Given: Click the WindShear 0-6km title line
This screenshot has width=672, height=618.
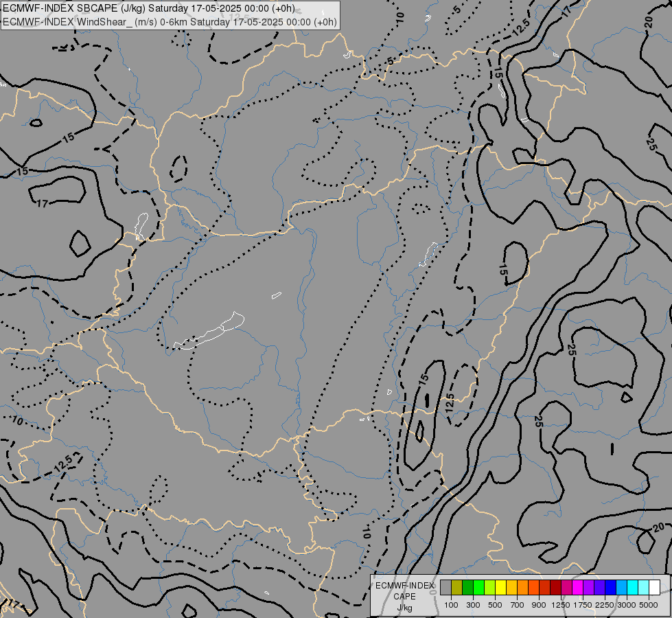Looking at the screenshot, I should pos(170,22).
